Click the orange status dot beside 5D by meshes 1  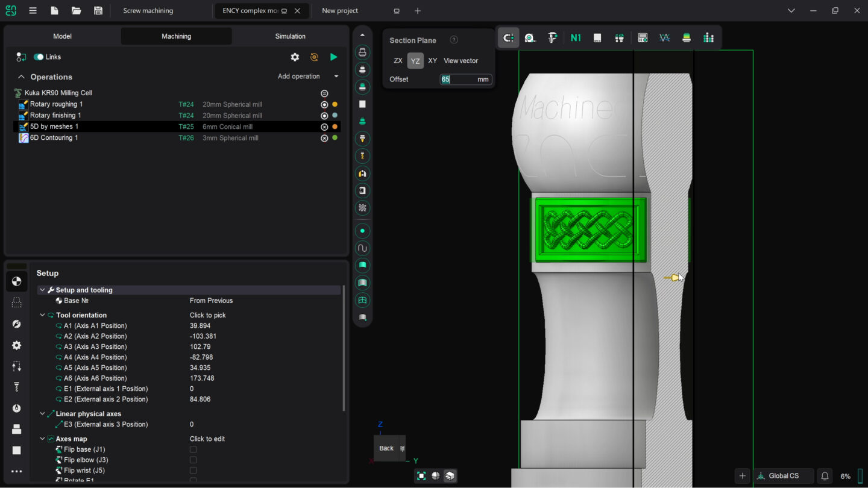point(335,126)
